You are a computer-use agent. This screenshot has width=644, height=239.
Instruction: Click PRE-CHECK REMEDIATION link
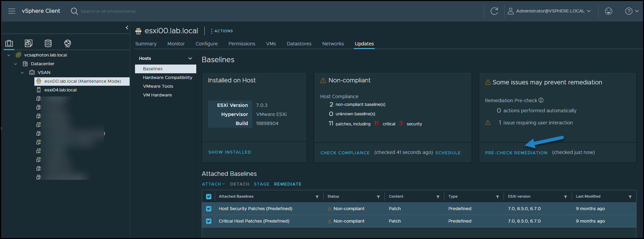pyautogui.click(x=516, y=153)
